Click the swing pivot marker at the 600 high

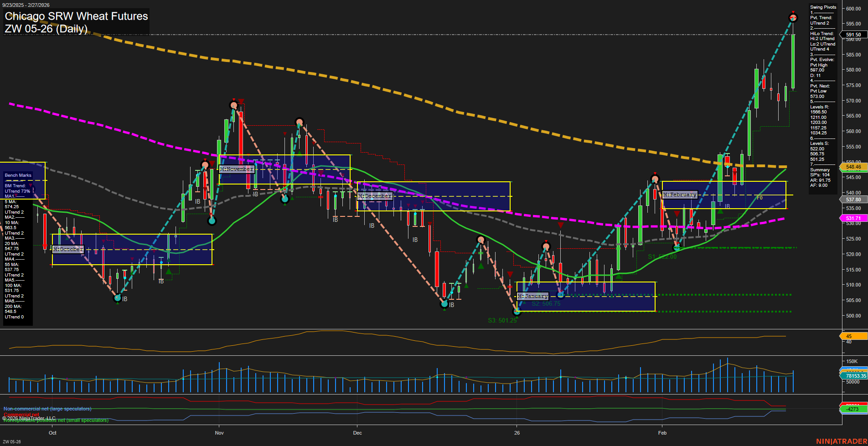coord(793,17)
